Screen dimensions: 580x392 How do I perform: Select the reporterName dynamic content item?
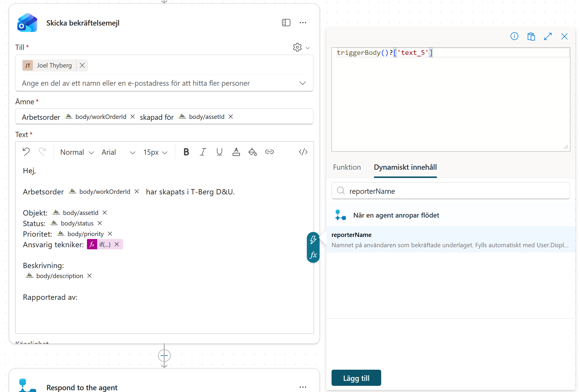[451, 240]
